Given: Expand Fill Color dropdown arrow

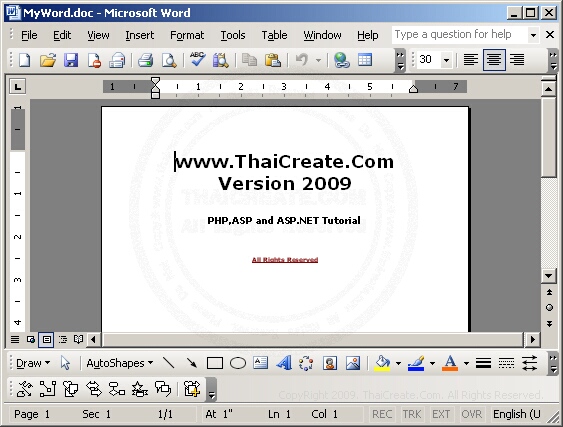Looking at the screenshot, I should [x=398, y=363].
